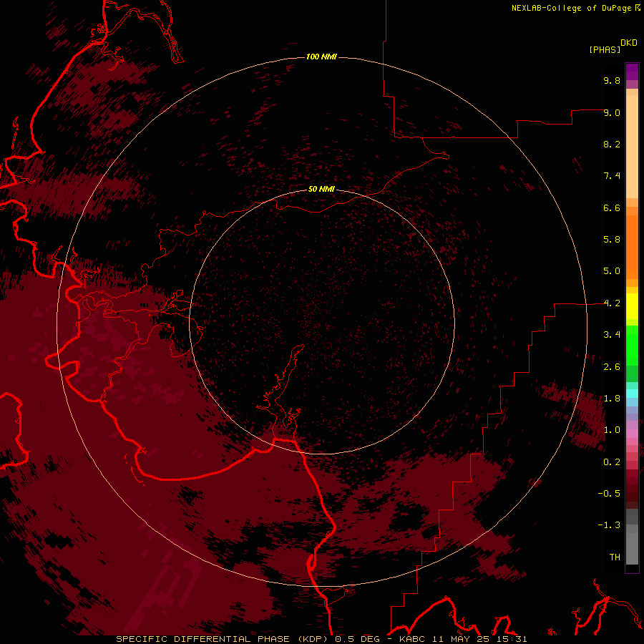This screenshot has height=644, width=644.
Task: Click the "DKD" legend unit label
Action: point(628,43)
